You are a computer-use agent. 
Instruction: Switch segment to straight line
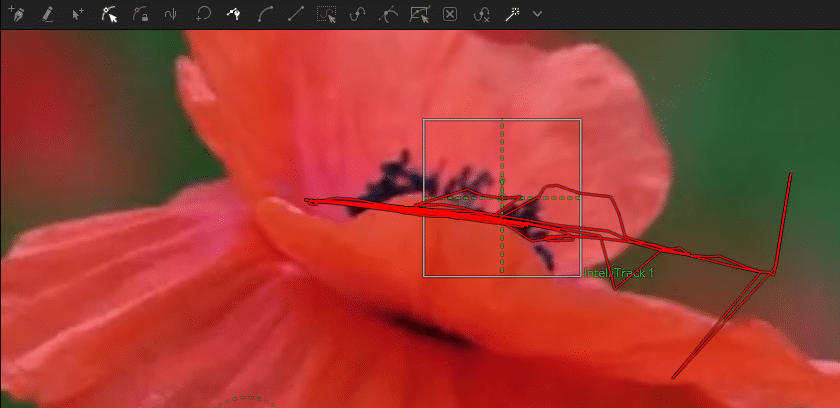(x=295, y=14)
